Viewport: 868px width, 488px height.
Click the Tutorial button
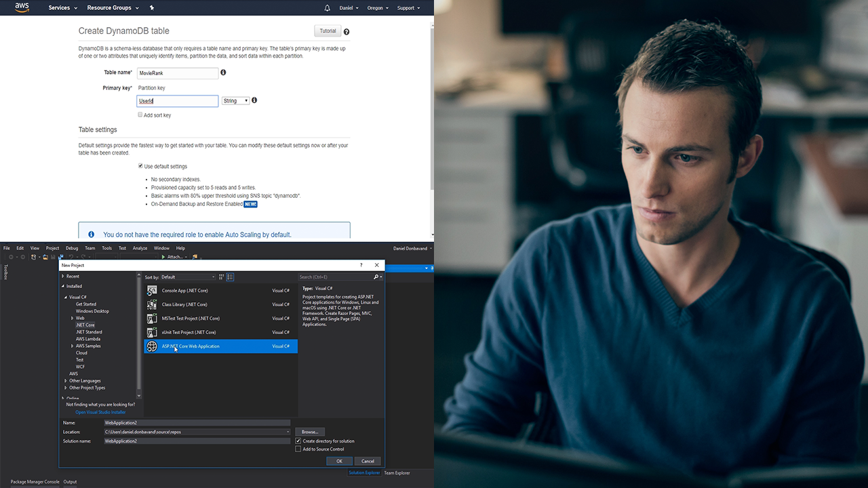[328, 31]
